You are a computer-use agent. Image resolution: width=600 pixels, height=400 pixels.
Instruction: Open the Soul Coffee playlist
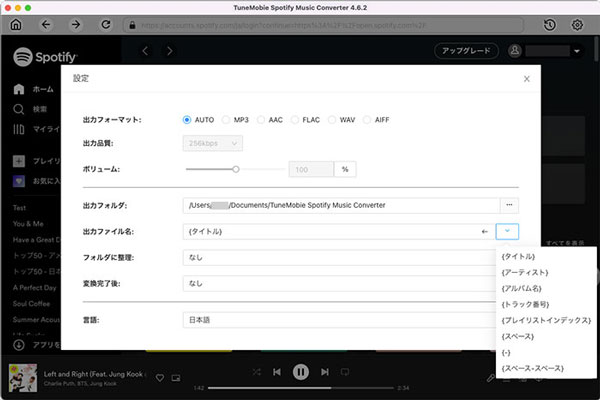click(31, 304)
